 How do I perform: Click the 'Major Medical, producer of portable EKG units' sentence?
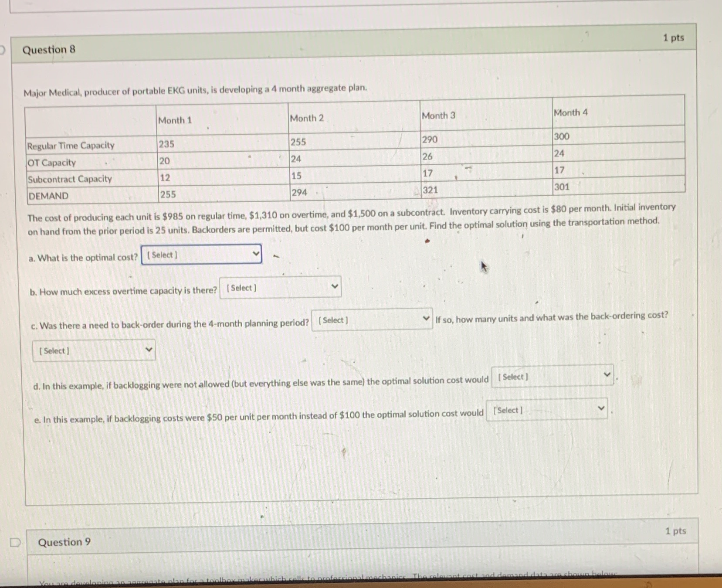click(x=195, y=90)
